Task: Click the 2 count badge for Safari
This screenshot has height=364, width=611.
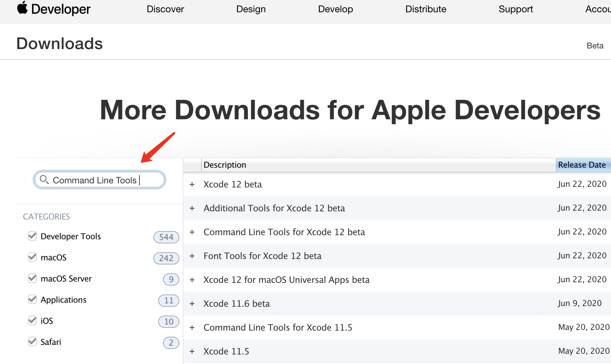Action: pyautogui.click(x=171, y=343)
